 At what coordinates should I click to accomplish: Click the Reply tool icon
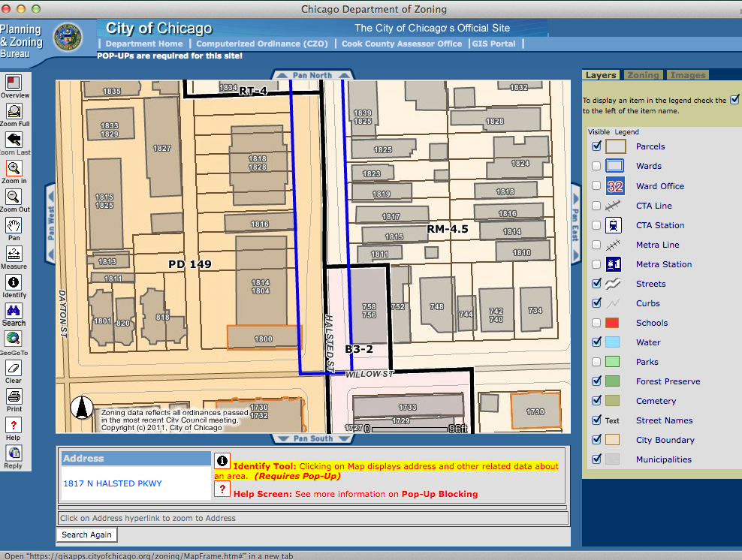[x=14, y=453]
